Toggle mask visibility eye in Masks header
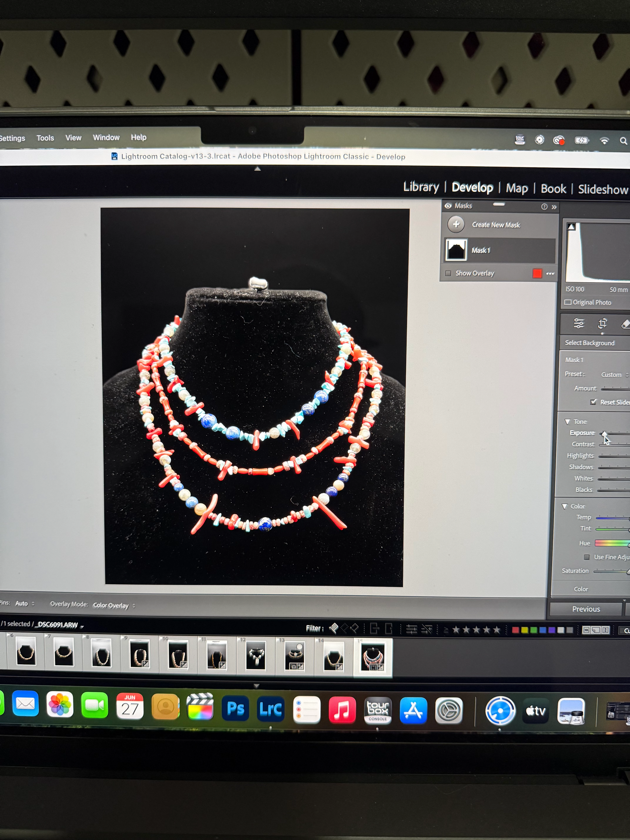This screenshot has width=630, height=840. (448, 206)
